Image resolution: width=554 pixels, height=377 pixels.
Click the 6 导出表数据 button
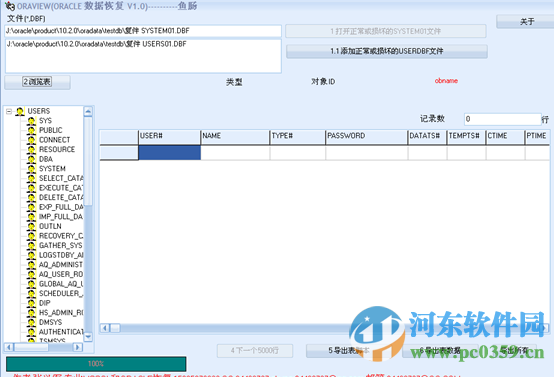(x=440, y=351)
